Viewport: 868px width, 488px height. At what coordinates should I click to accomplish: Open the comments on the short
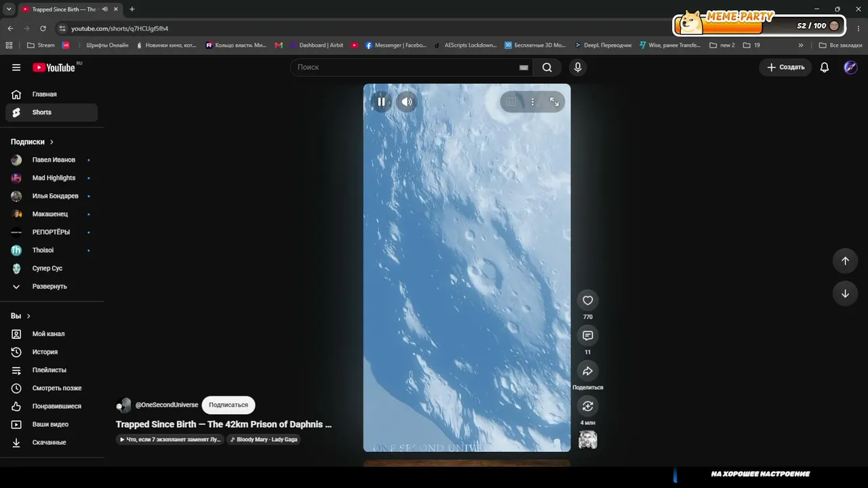[588, 335]
